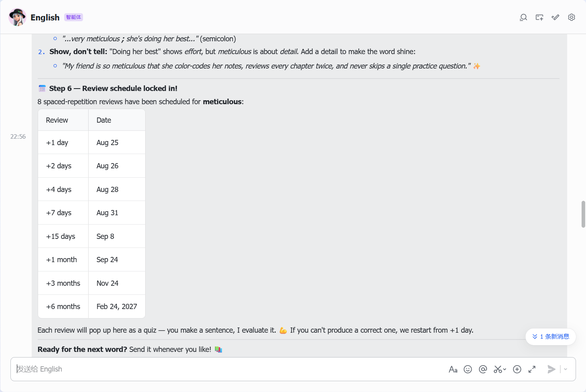Click the plus add attachment icon
586x392 pixels.
[x=517, y=369]
